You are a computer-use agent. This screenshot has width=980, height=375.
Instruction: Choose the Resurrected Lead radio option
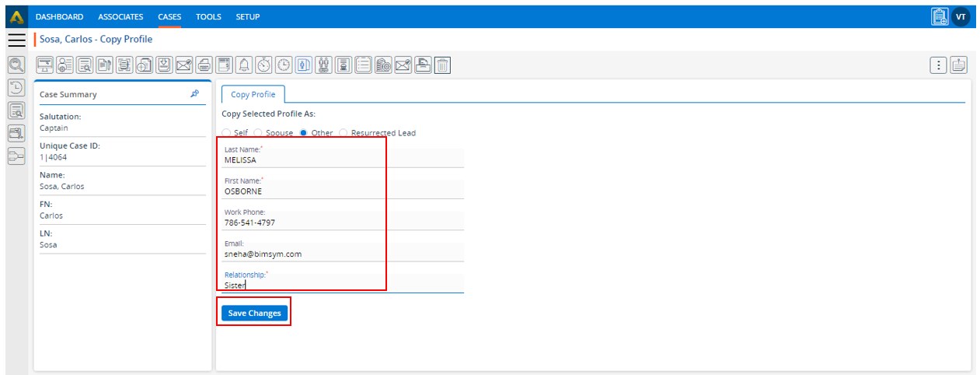pyautogui.click(x=344, y=133)
